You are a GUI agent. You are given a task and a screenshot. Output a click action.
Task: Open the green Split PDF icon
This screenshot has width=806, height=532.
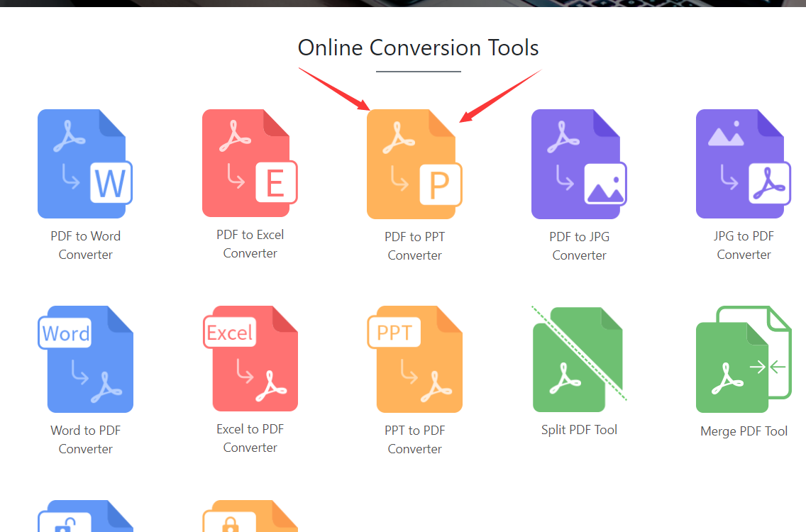coord(578,359)
